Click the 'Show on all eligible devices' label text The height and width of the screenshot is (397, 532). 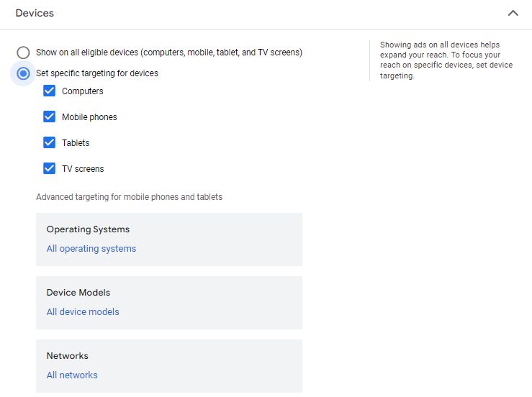[168, 53]
